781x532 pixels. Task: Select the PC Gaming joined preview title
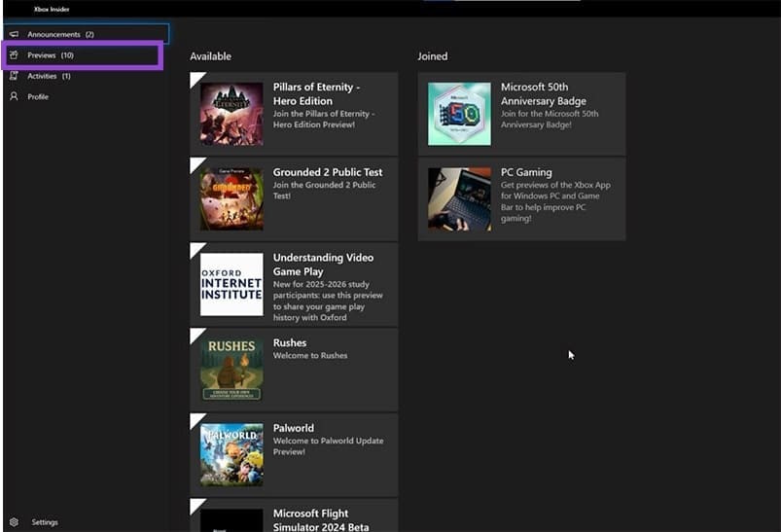[x=526, y=172]
